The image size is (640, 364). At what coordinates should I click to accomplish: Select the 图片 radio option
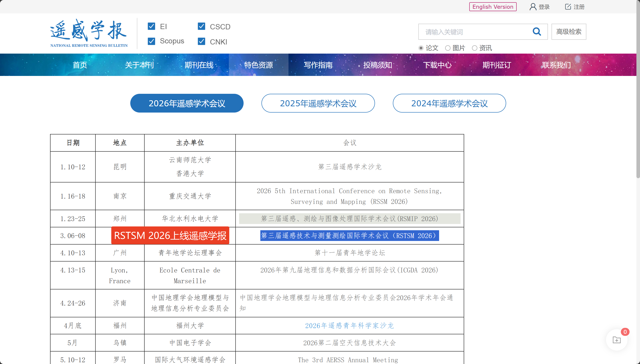[x=448, y=48]
